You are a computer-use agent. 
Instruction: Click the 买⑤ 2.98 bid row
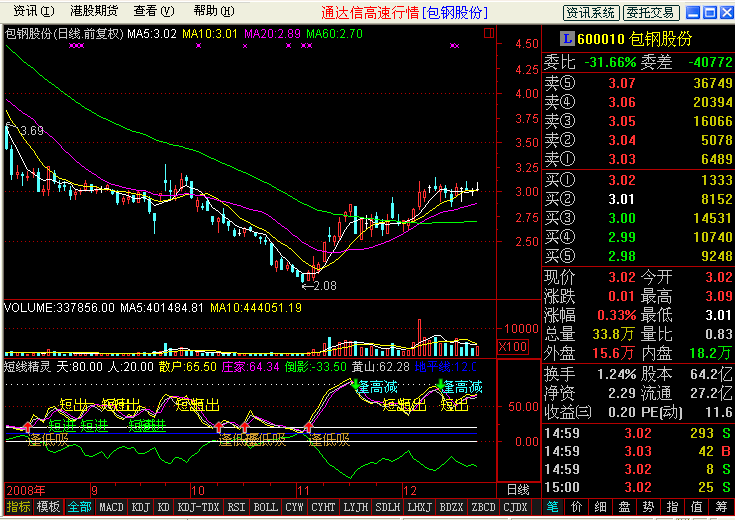638,256
